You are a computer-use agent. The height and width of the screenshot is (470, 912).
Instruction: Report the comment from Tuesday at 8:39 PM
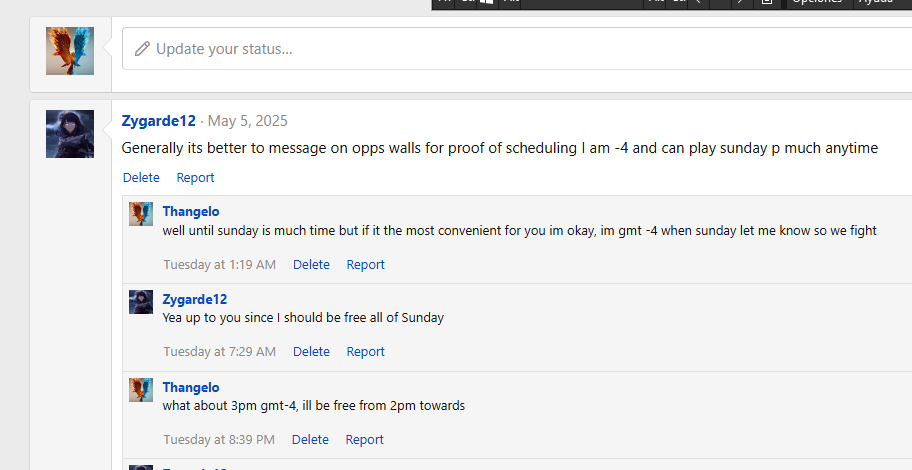(x=364, y=440)
